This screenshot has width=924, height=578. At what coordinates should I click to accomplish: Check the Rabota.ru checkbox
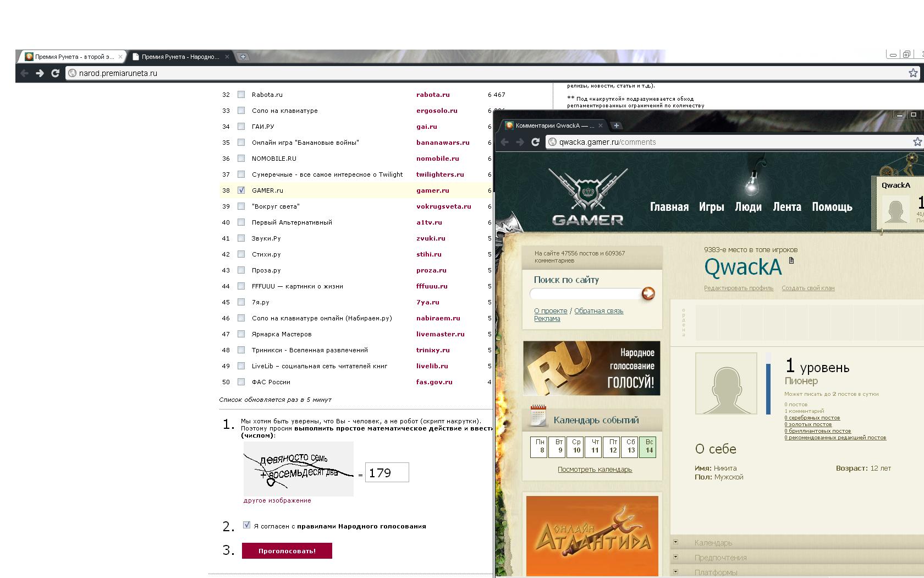click(x=241, y=95)
